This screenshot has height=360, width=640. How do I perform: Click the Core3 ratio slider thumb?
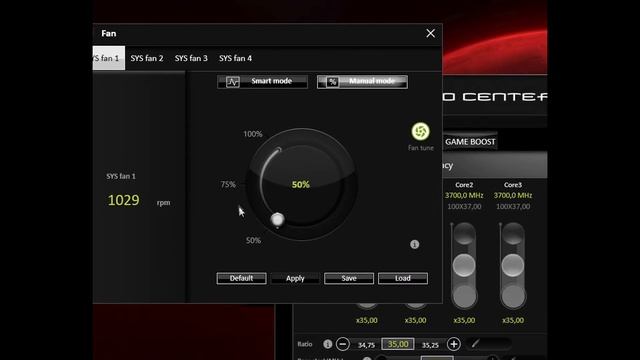pyautogui.click(x=513, y=265)
